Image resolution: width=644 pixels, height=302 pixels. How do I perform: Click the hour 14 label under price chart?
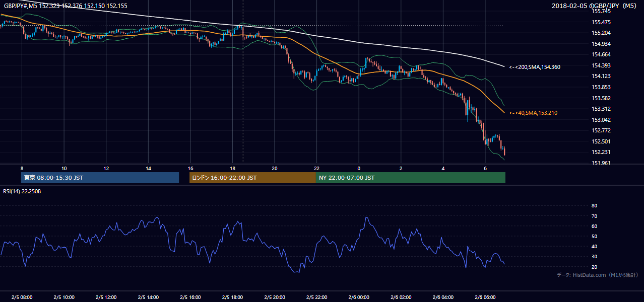tap(148, 168)
